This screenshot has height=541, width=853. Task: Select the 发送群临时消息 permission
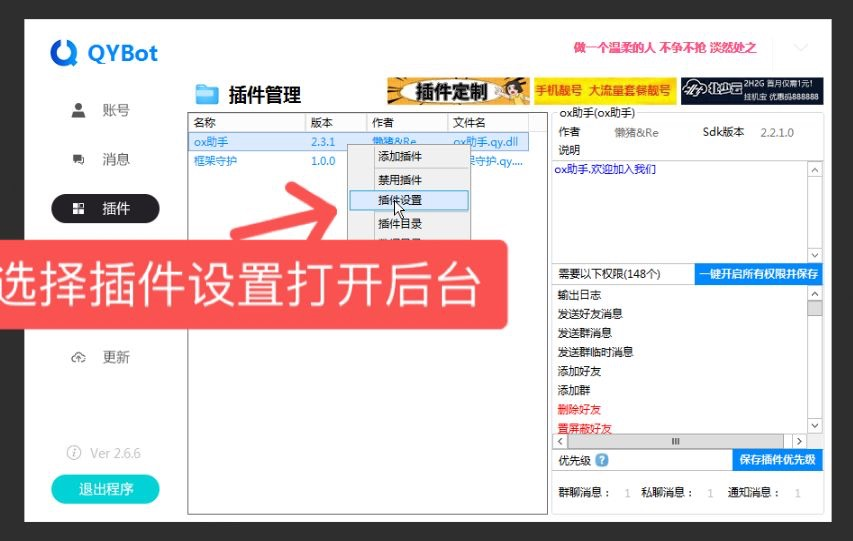click(x=596, y=352)
